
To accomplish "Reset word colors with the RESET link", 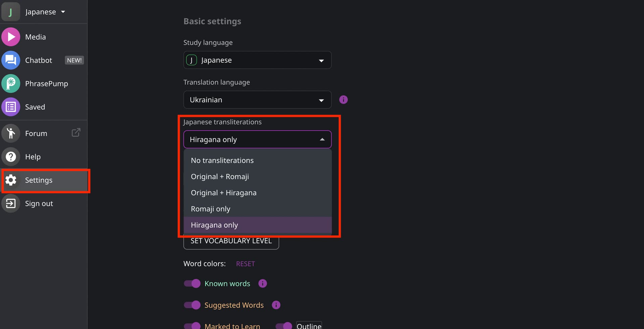I will [x=245, y=264].
